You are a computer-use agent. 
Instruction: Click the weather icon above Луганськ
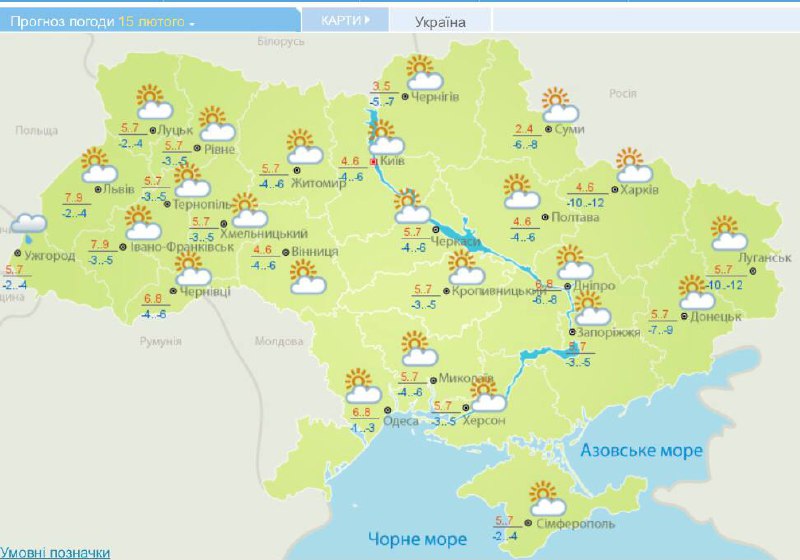pos(729,233)
